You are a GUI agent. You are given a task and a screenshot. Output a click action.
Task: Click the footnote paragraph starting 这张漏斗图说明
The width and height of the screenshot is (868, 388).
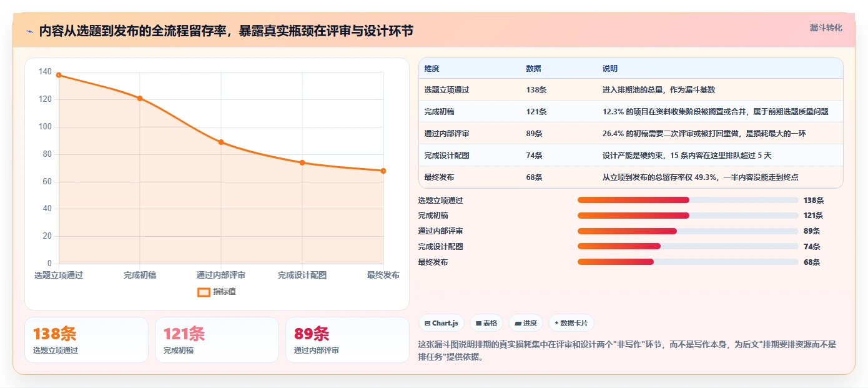click(627, 351)
